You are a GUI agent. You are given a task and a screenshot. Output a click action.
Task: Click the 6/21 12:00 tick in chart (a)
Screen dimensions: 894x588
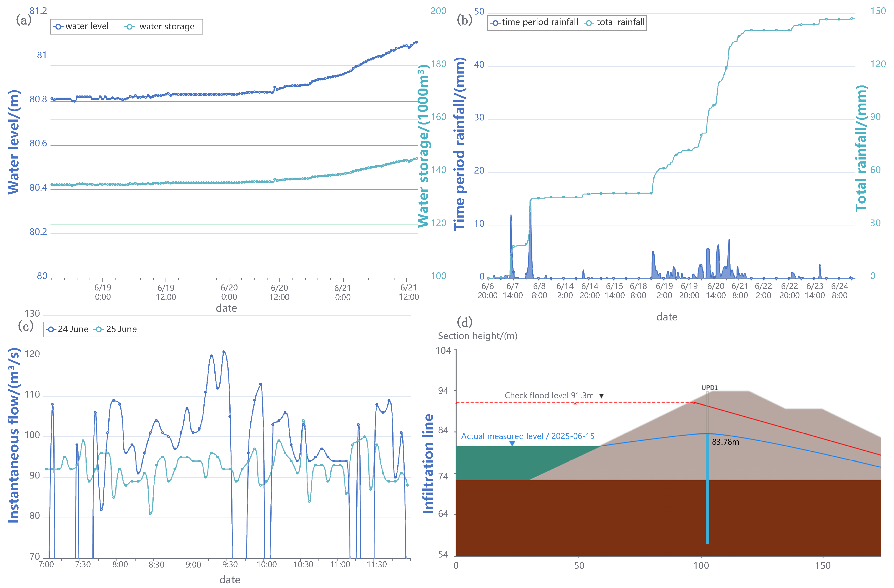point(409,292)
